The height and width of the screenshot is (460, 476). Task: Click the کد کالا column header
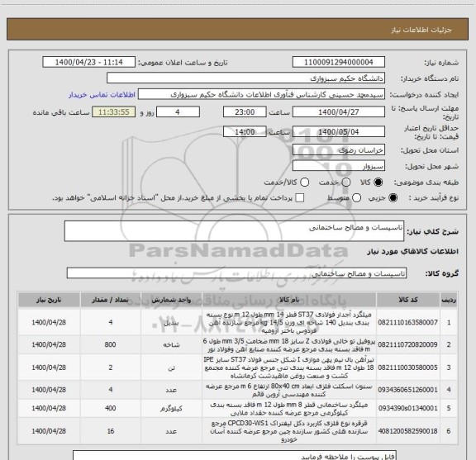coord(408,300)
